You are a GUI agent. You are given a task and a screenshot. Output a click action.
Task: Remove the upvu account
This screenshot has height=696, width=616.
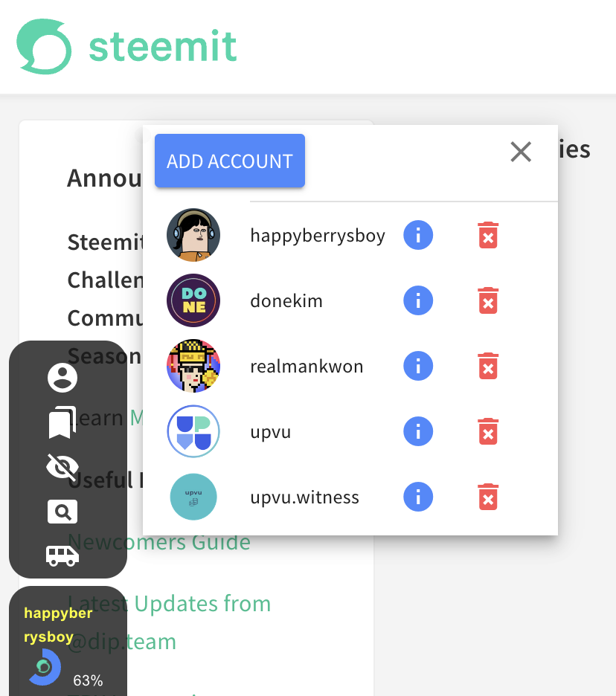click(x=488, y=431)
